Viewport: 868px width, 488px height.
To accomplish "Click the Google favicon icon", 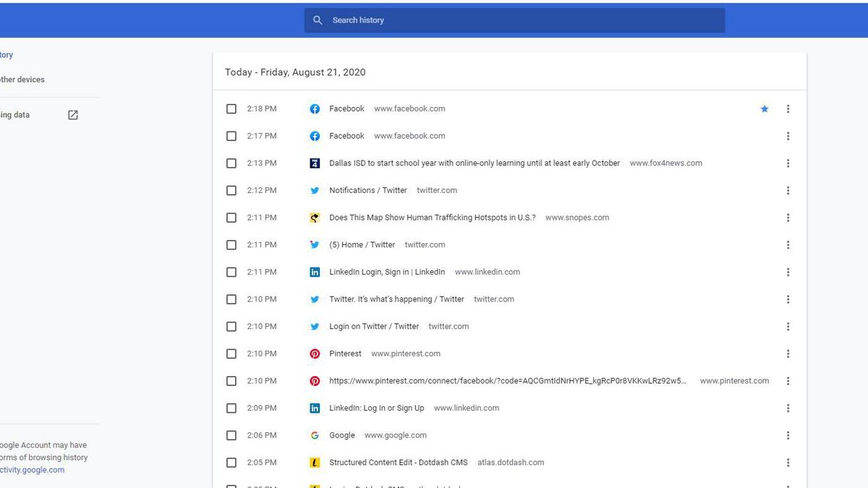I will (x=315, y=435).
